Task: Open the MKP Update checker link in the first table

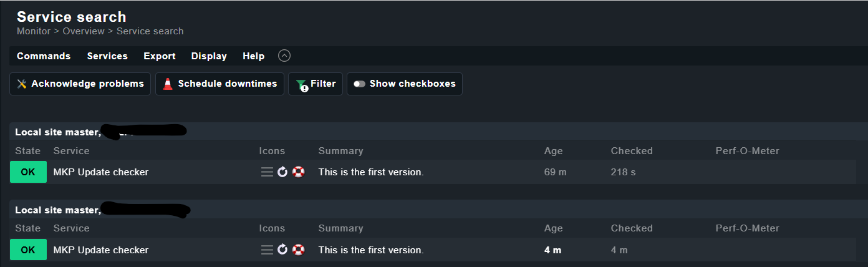Action: pyautogui.click(x=101, y=172)
